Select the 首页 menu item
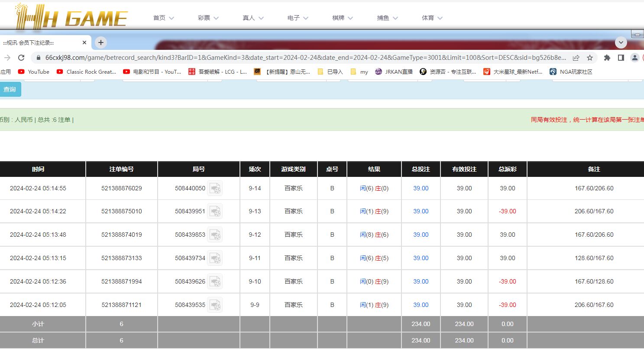The height and width of the screenshot is (349, 644). pyautogui.click(x=163, y=18)
